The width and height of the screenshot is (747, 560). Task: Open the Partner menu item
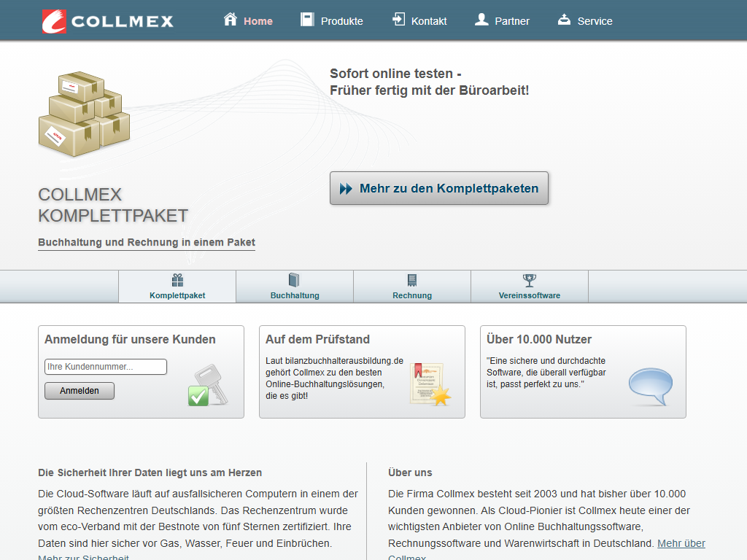pyautogui.click(x=502, y=20)
